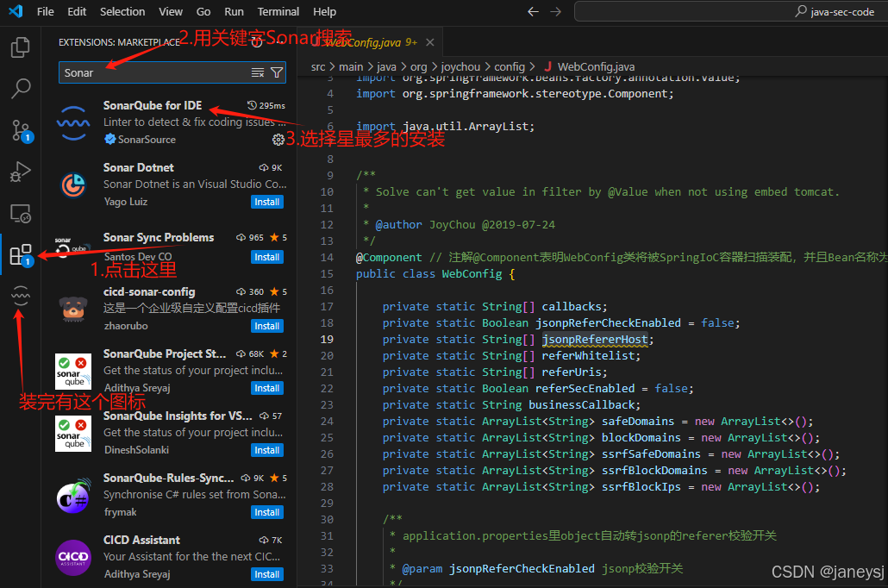888x588 pixels.
Task: Open the SonarQube view in activity bar
Action: 21,296
